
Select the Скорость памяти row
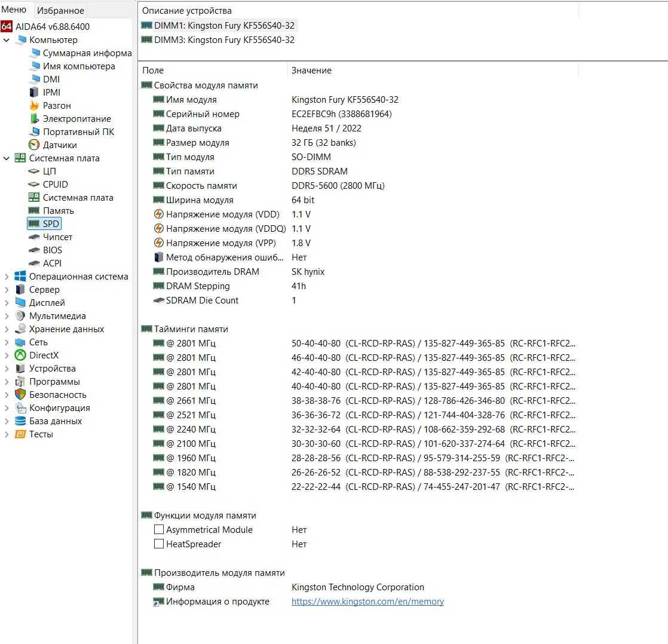click(358, 186)
